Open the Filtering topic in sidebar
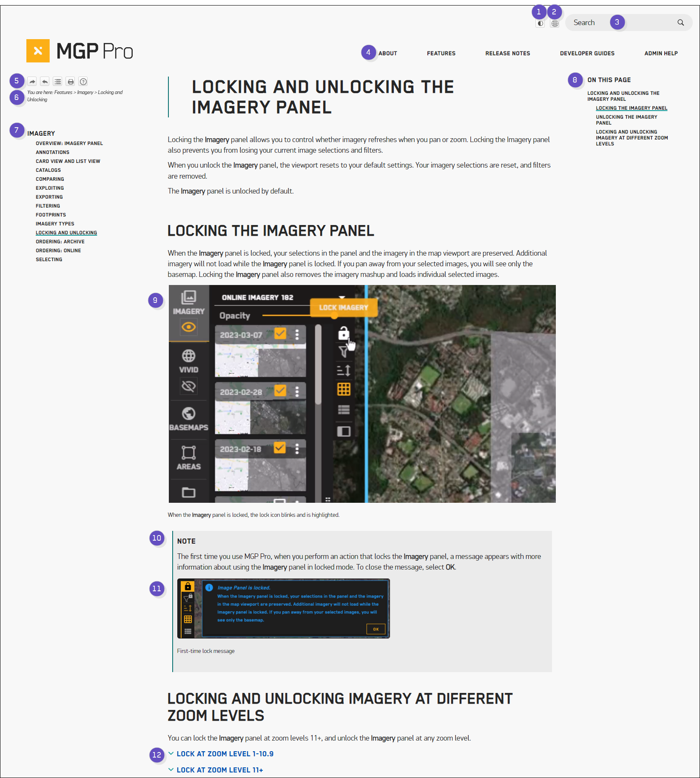The width and height of the screenshot is (700, 778). (48, 206)
